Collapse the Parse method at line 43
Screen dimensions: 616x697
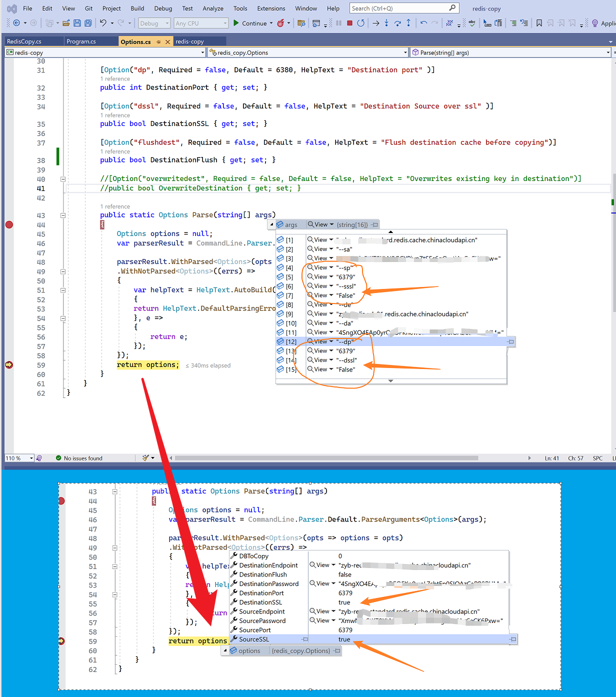63,215
